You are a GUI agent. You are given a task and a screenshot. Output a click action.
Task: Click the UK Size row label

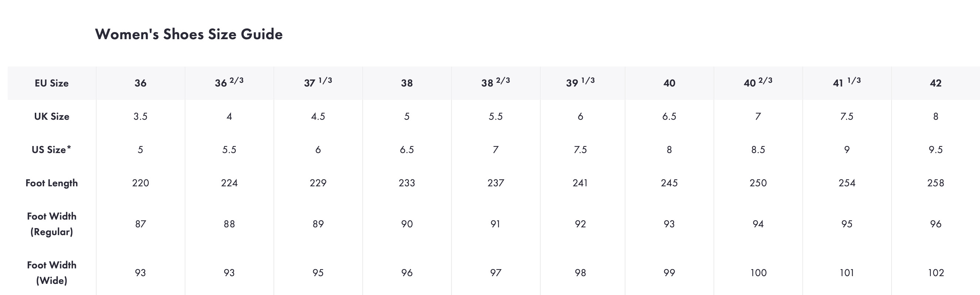click(x=52, y=116)
